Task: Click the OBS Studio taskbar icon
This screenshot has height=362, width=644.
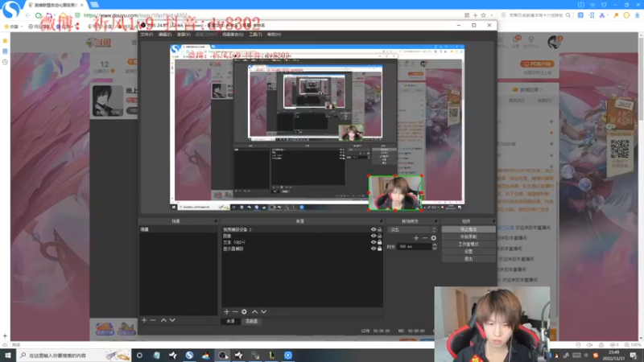Action: [222, 356]
